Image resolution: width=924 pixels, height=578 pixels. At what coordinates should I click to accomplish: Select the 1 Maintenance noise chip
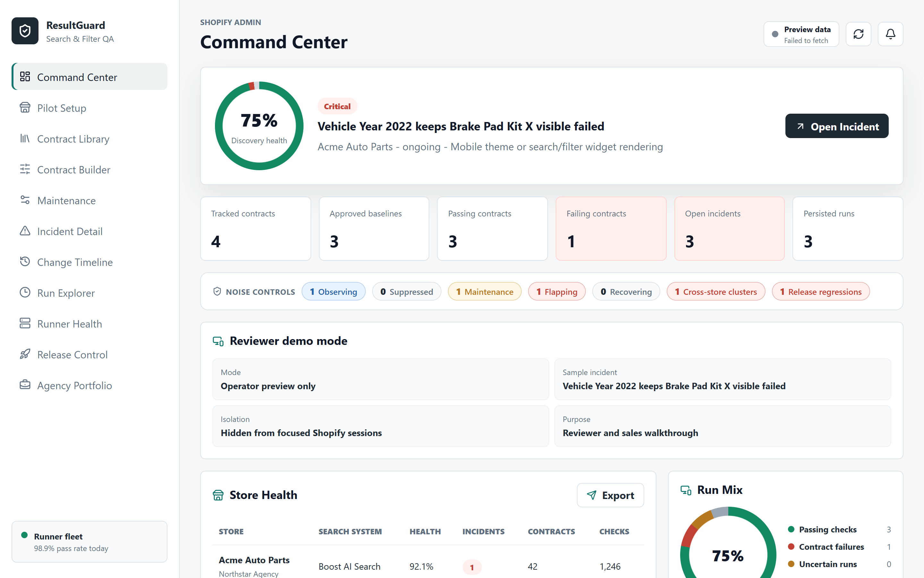point(484,292)
